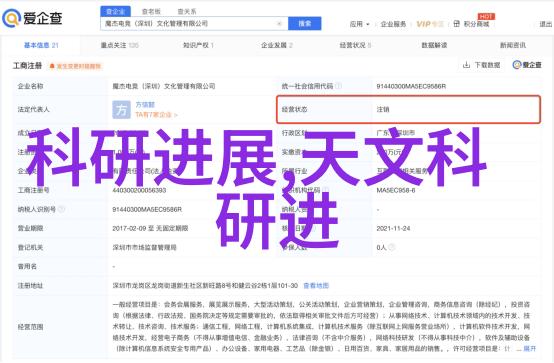The width and height of the screenshot is (554, 363).
Task: Expand the business scope with 展开
Action: pos(529,349)
